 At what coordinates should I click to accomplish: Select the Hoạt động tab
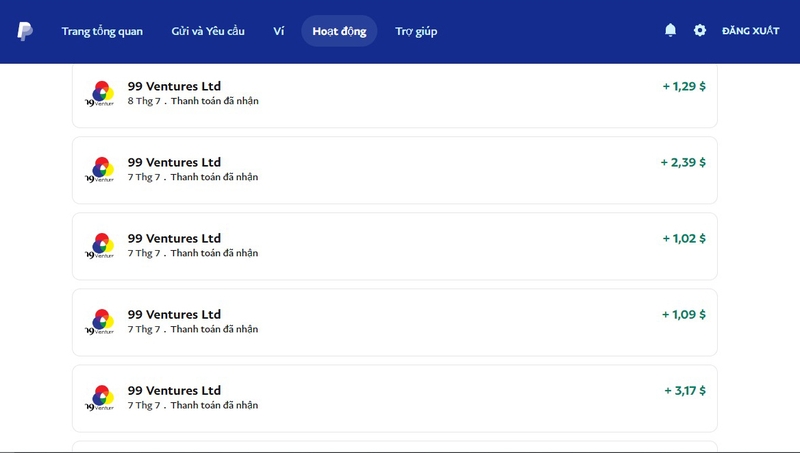[339, 31]
